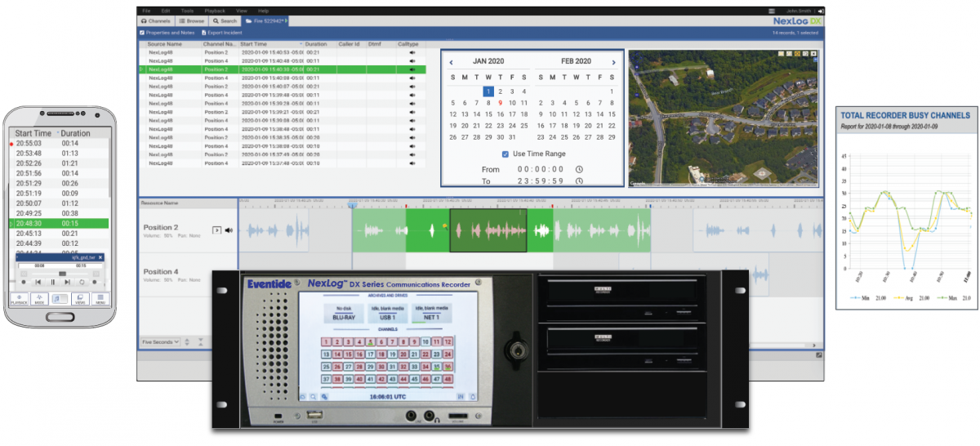980x446 pixels.
Task: Open the Help menu
Action: (263, 11)
